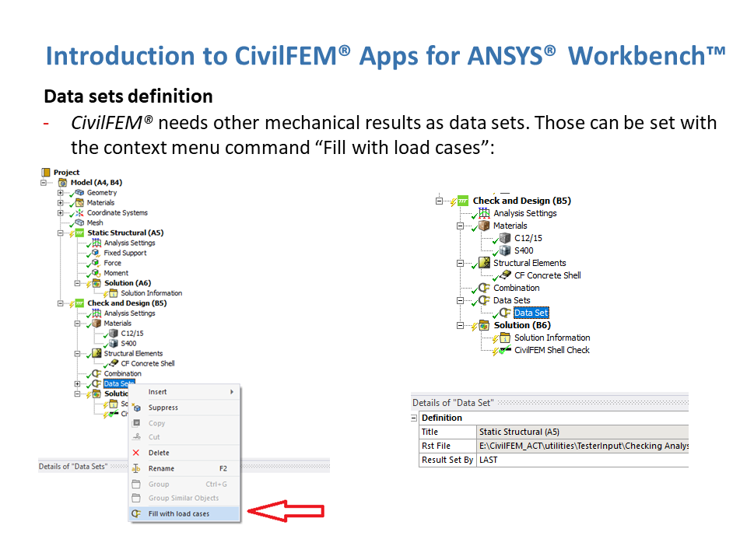The image size is (747, 560).
Task: Expand the Coordinate Systems node
Action: [x=61, y=213]
